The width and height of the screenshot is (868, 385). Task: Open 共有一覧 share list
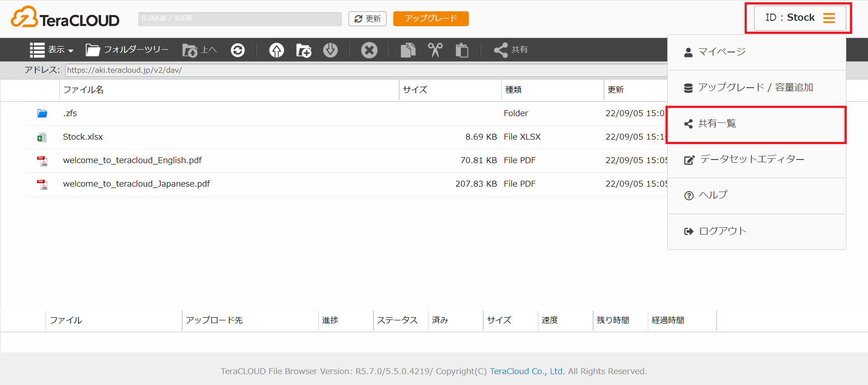coord(757,124)
